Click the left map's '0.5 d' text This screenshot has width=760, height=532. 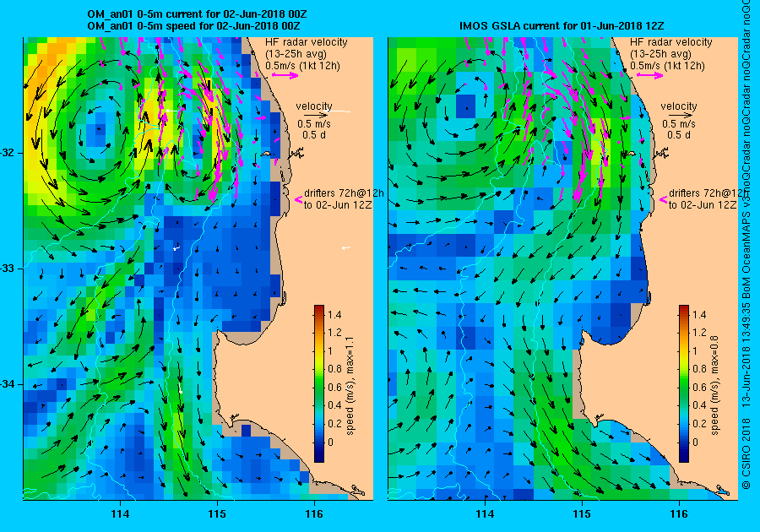click(314, 135)
